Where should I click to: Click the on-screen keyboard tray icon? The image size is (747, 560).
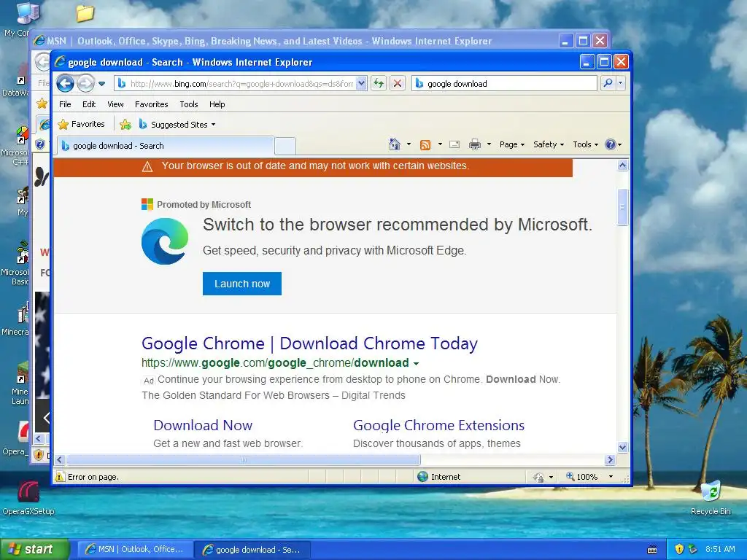652,550
